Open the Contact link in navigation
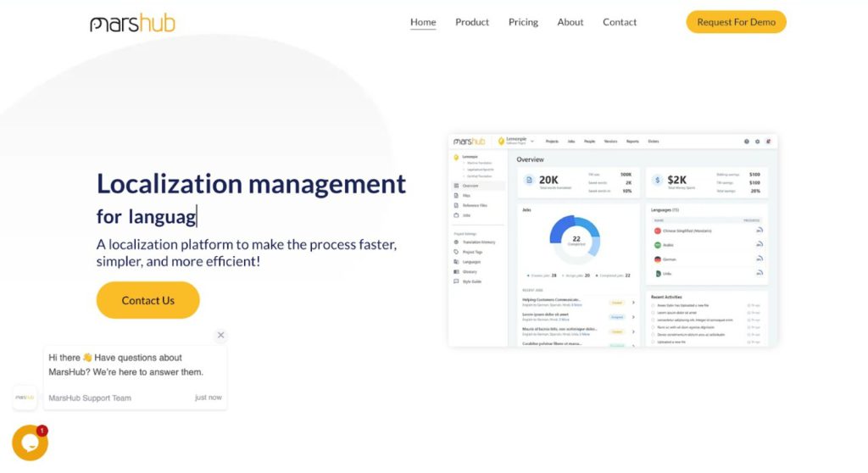 pos(620,22)
